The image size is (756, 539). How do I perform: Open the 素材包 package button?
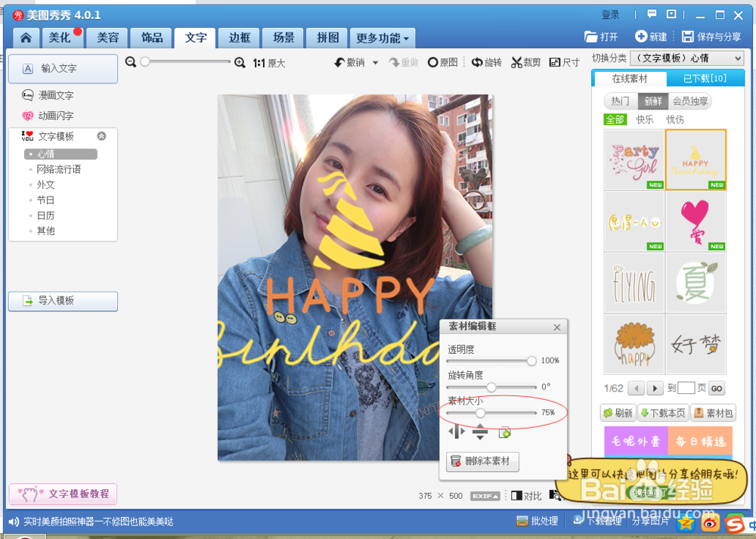[x=714, y=414]
